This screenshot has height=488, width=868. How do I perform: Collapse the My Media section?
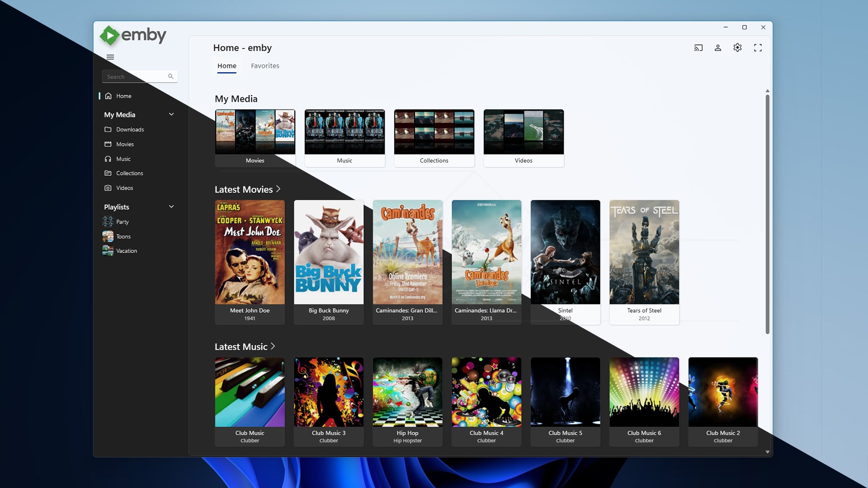pyautogui.click(x=171, y=114)
